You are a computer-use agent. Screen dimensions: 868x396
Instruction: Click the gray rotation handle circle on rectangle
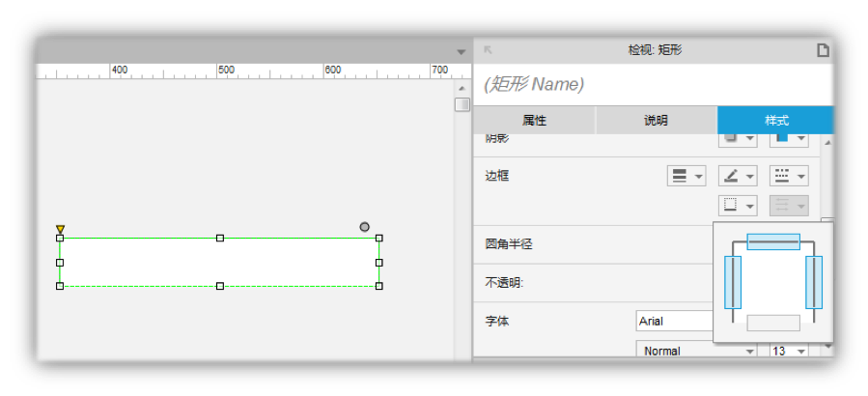364,227
